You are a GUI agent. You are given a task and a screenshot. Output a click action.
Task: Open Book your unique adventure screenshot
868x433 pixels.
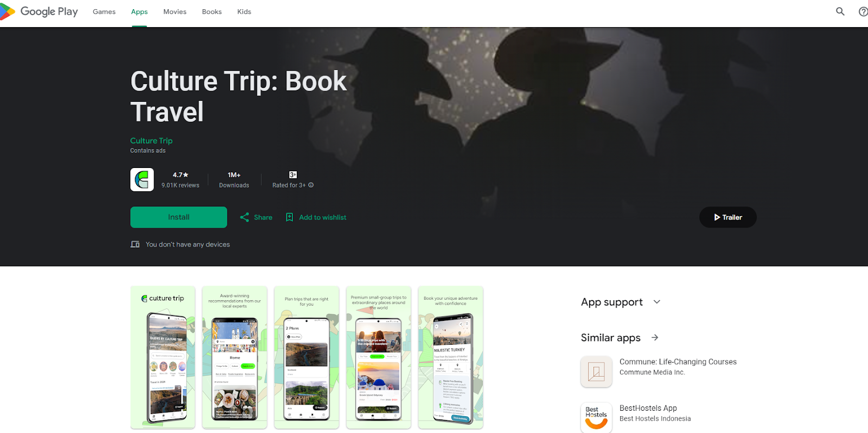click(451, 358)
